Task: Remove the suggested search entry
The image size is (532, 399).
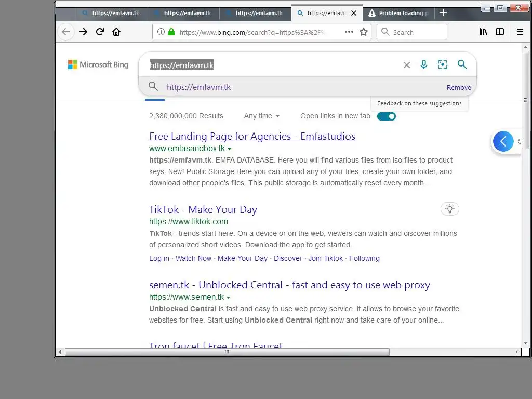Action: click(459, 87)
